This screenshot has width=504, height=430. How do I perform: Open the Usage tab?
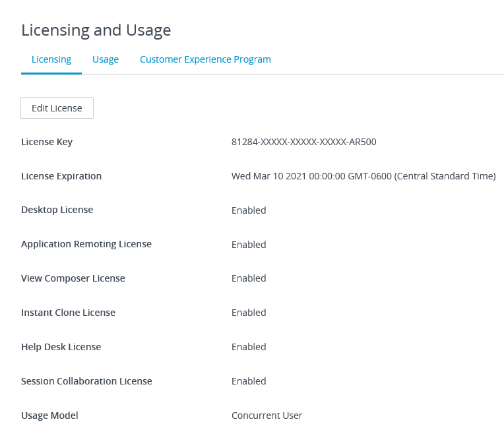106,59
